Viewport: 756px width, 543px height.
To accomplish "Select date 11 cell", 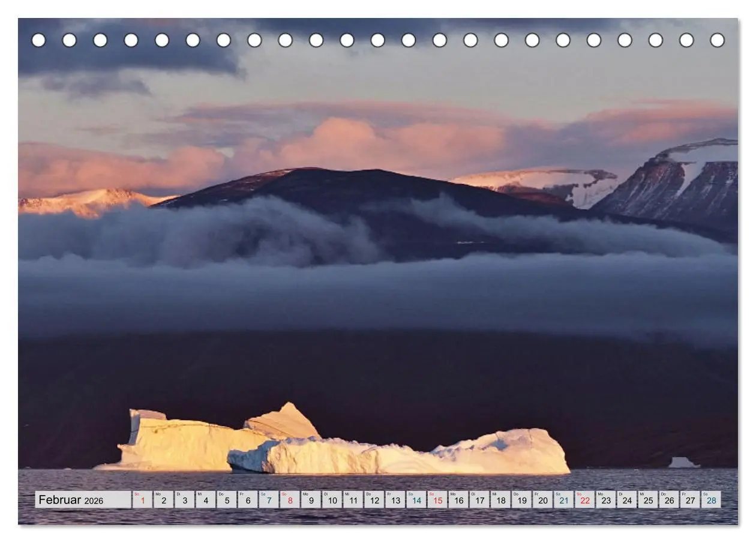I will click(x=353, y=500).
